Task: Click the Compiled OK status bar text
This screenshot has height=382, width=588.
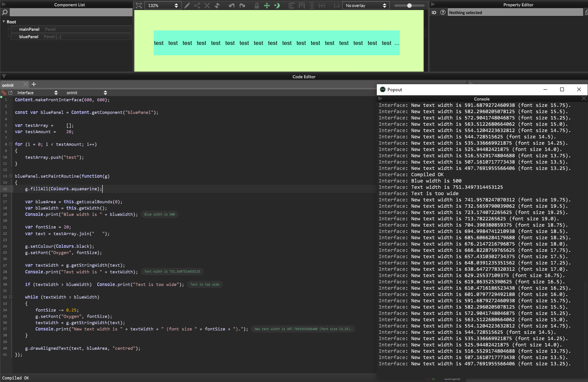Action: tap(16, 378)
